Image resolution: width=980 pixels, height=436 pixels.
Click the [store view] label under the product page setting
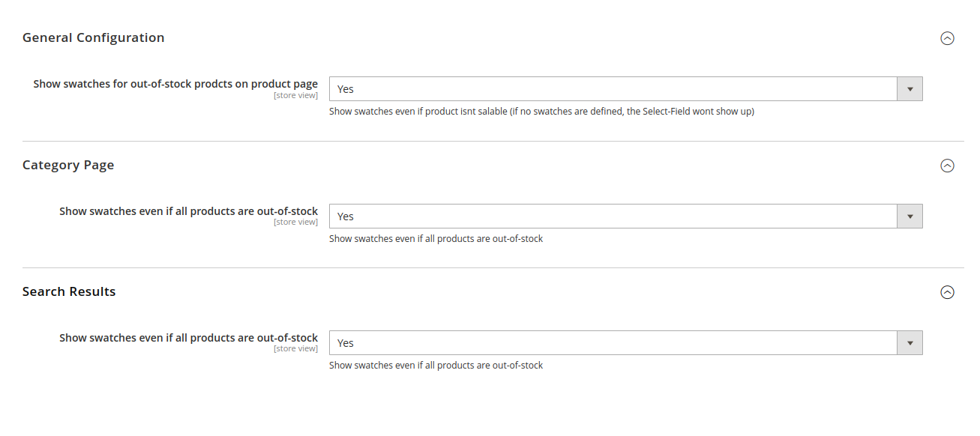pos(295,94)
